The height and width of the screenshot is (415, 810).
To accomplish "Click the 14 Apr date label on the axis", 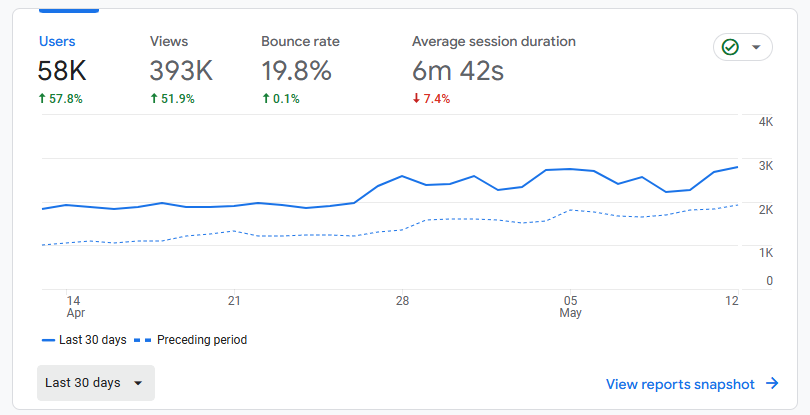I will [73, 306].
